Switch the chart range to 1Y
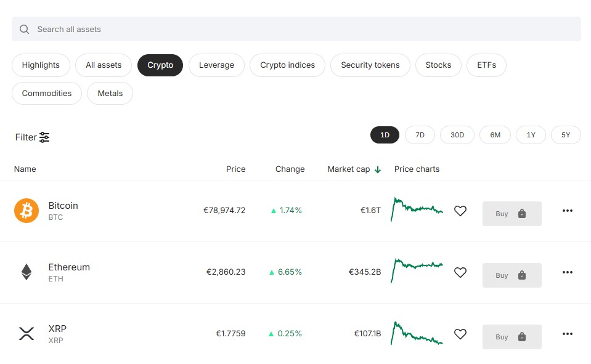Screen dimensions: 591x364 click(x=531, y=134)
